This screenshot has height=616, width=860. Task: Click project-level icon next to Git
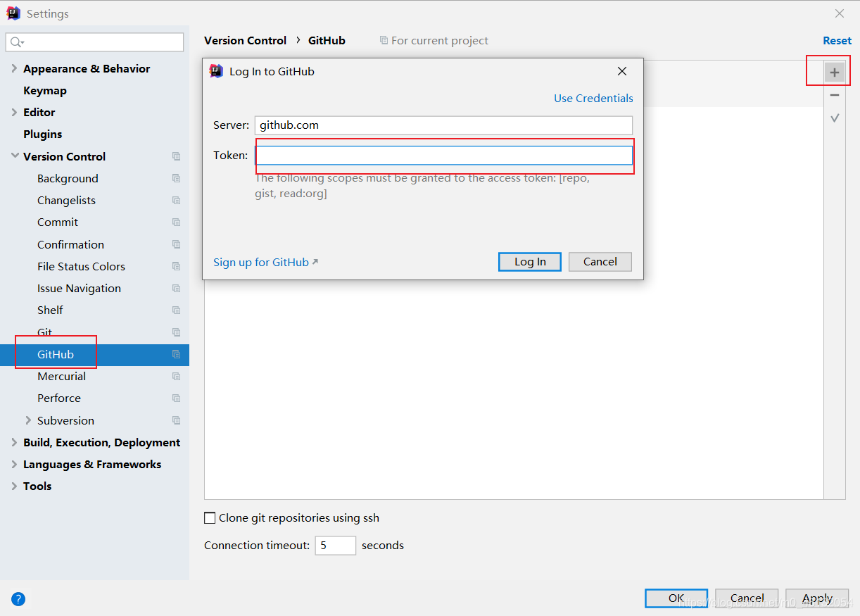click(x=176, y=332)
